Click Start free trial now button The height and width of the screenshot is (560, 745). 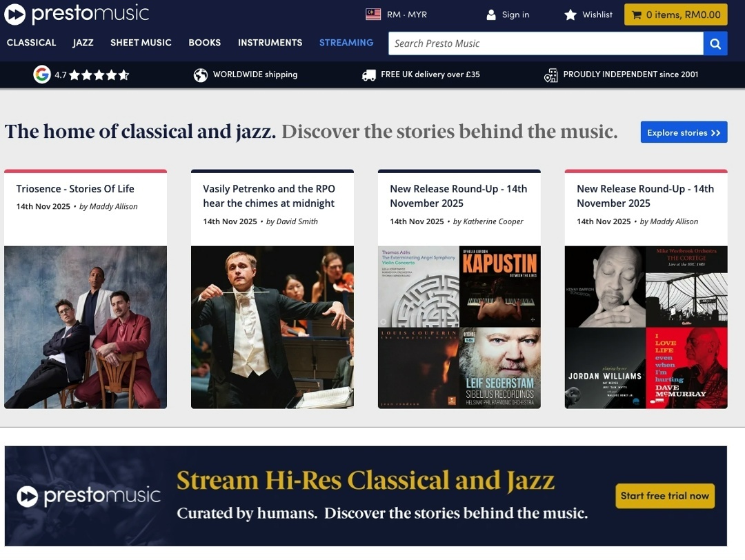665,496
